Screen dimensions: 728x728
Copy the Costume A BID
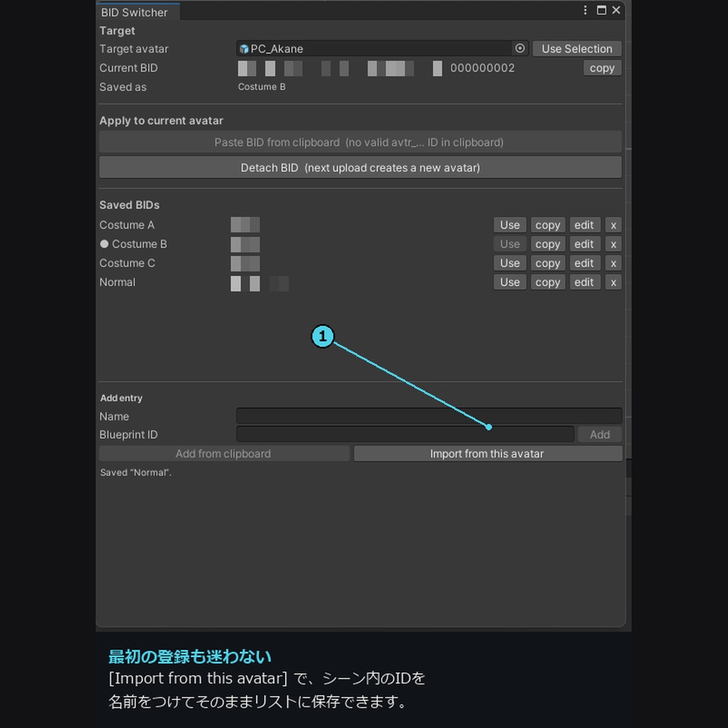(547, 225)
